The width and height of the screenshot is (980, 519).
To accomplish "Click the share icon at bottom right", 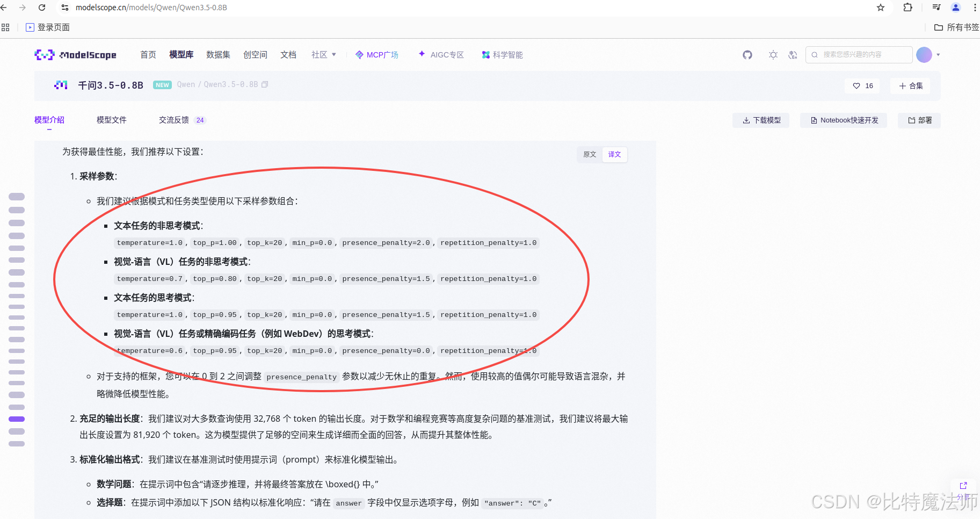I will [963, 486].
